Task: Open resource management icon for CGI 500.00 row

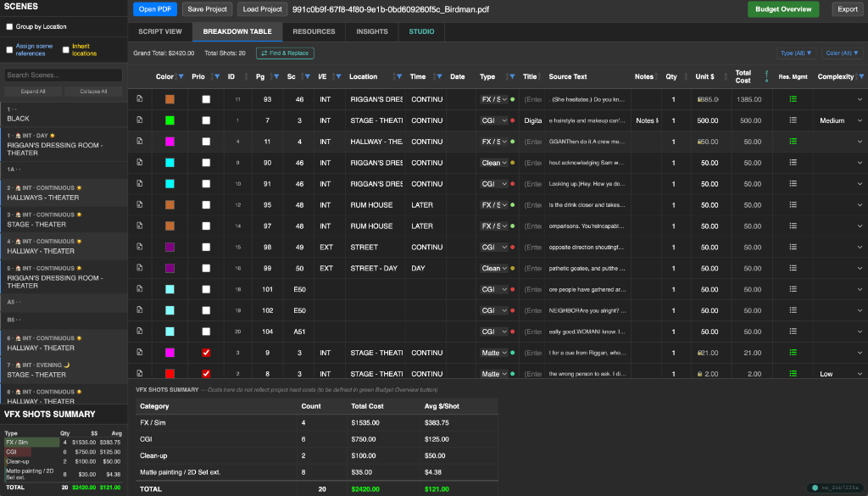Action: [x=793, y=120]
